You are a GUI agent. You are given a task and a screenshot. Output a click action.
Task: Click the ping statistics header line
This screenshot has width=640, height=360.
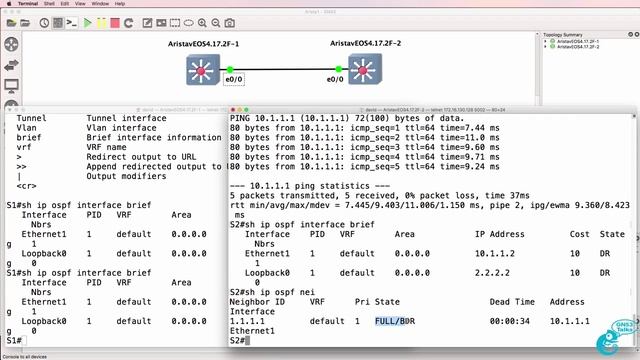(x=310, y=186)
